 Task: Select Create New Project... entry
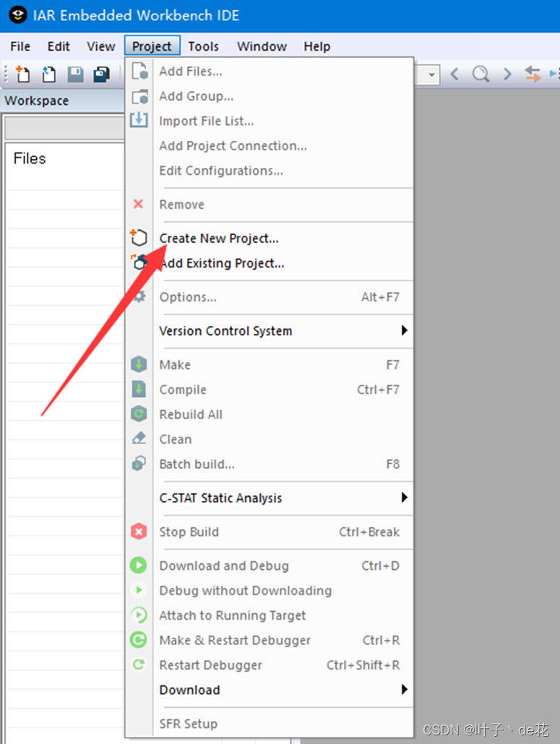coord(270,238)
